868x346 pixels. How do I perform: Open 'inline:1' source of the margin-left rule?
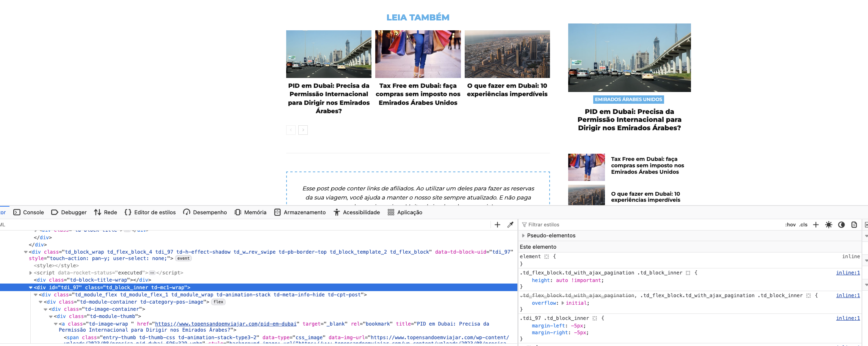coord(848,318)
